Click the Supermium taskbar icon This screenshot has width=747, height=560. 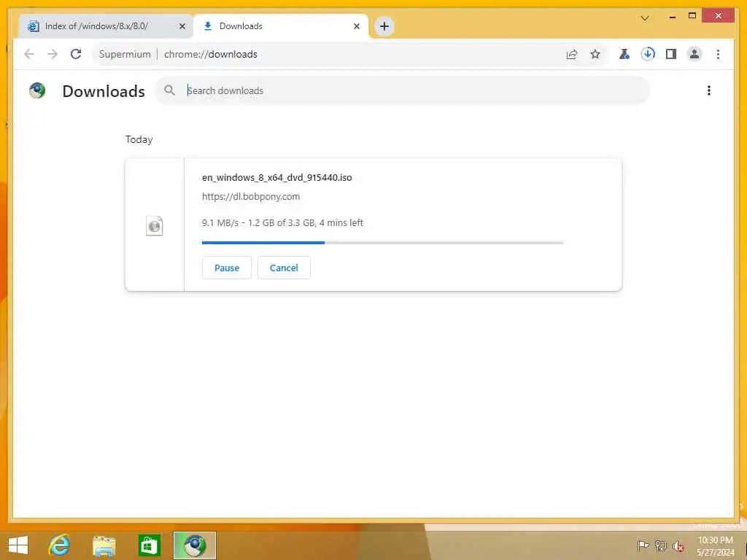click(x=194, y=545)
